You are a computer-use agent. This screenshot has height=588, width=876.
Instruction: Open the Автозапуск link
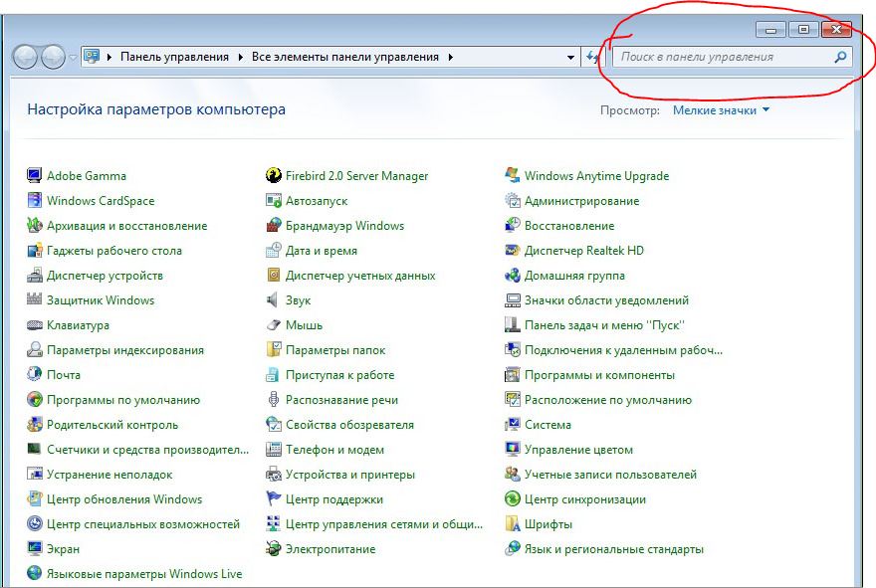(x=317, y=201)
